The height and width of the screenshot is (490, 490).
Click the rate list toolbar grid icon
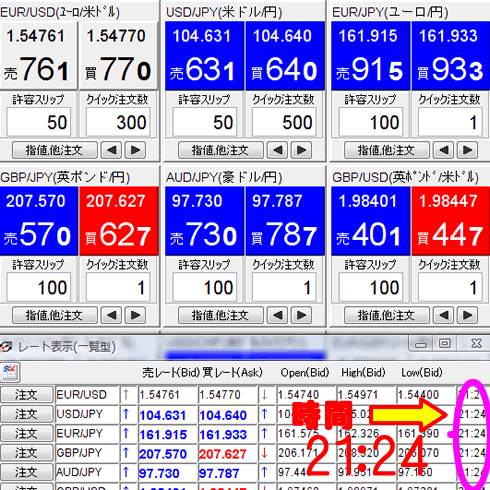[10, 372]
